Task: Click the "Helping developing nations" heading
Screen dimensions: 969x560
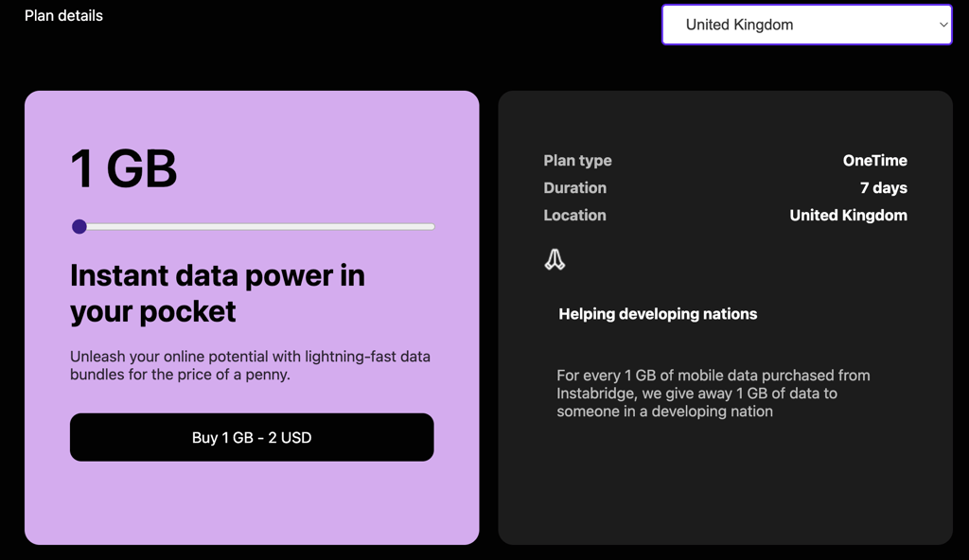Action: pos(658,314)
